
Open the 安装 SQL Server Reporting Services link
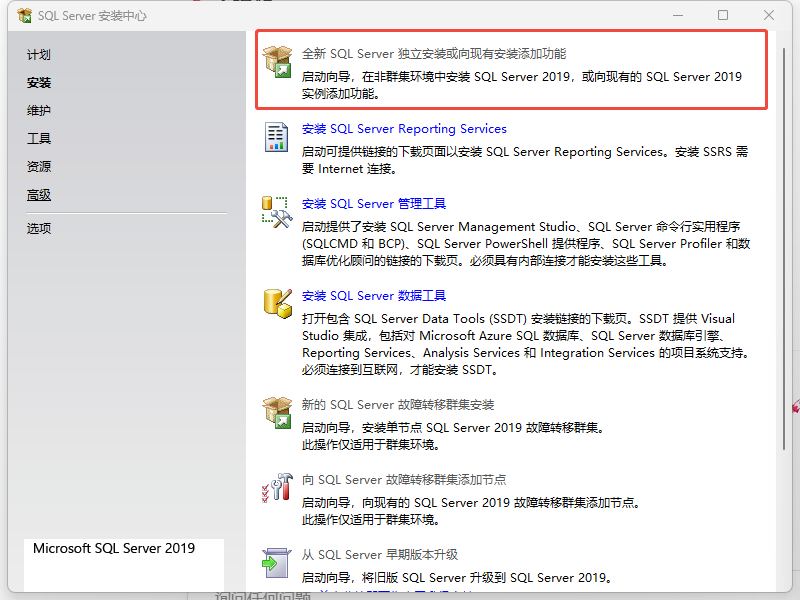[404, 129]
